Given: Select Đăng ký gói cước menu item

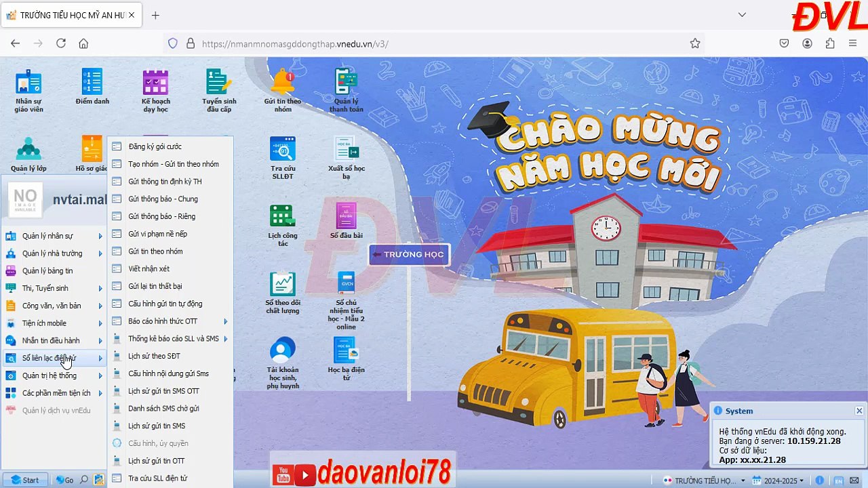Looking at the screenshot, I should (x=170, y=146).
